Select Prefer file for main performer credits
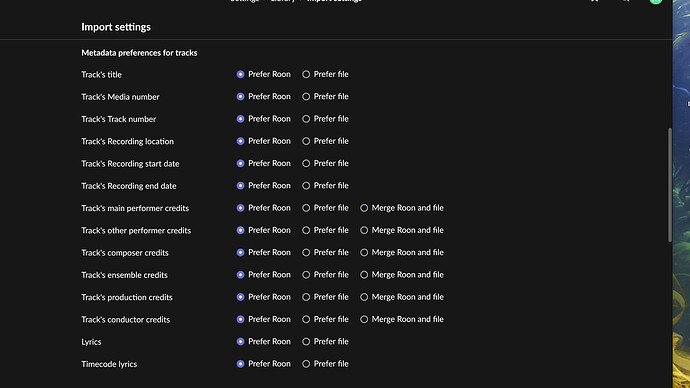 306,208
